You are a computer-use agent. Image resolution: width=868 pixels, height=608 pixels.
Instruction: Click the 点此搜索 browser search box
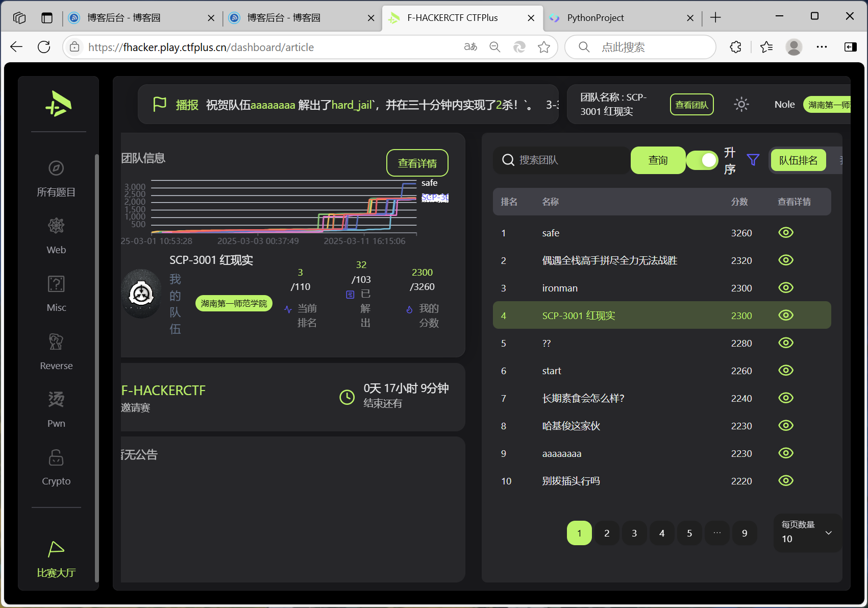coord(640,47)
